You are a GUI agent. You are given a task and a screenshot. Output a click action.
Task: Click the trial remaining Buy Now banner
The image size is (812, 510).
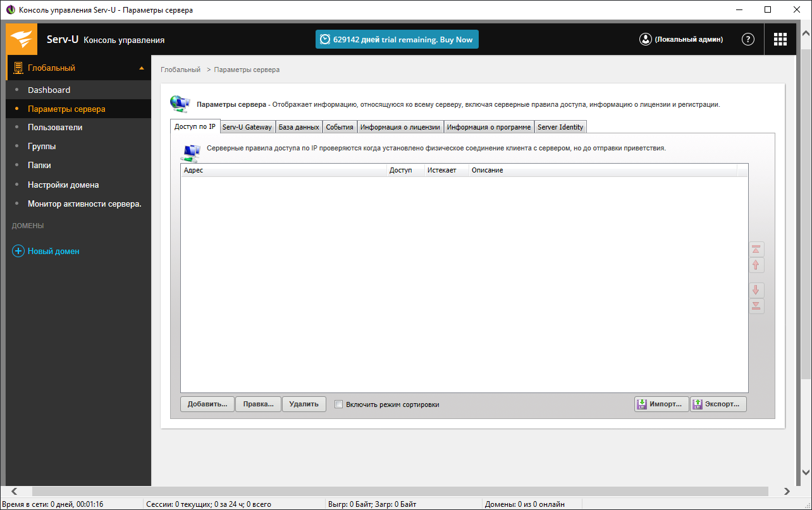(397, 39)
